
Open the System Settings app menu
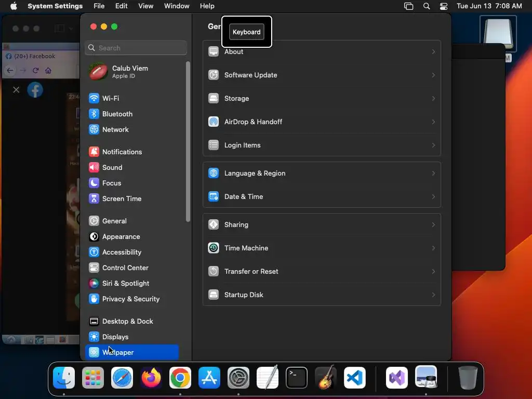(55, 6)
